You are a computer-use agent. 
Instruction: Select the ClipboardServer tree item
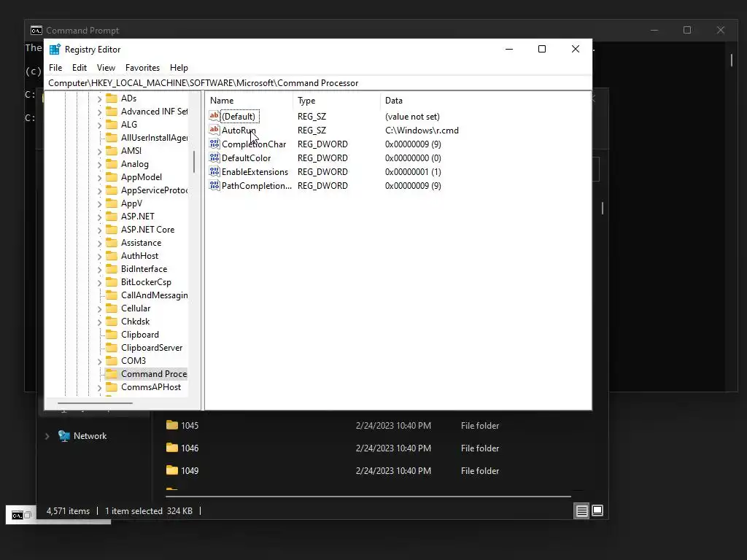coord(152,348)
